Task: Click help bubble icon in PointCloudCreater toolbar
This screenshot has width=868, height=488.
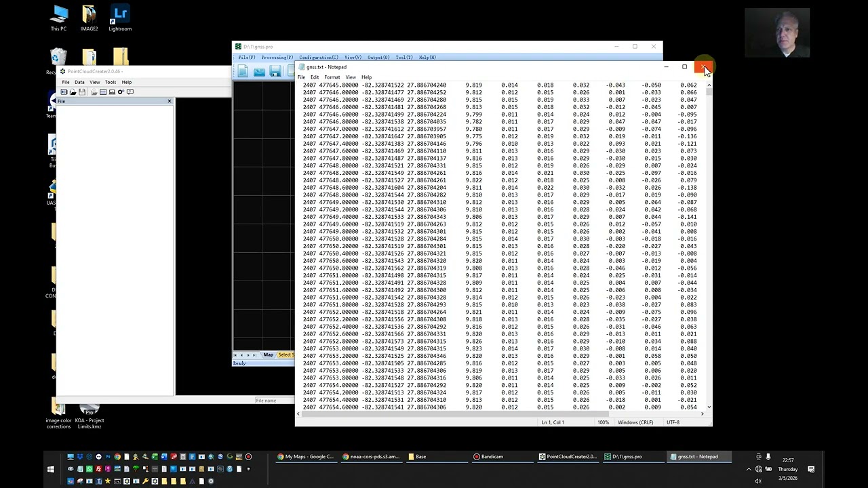Action: 130,92
